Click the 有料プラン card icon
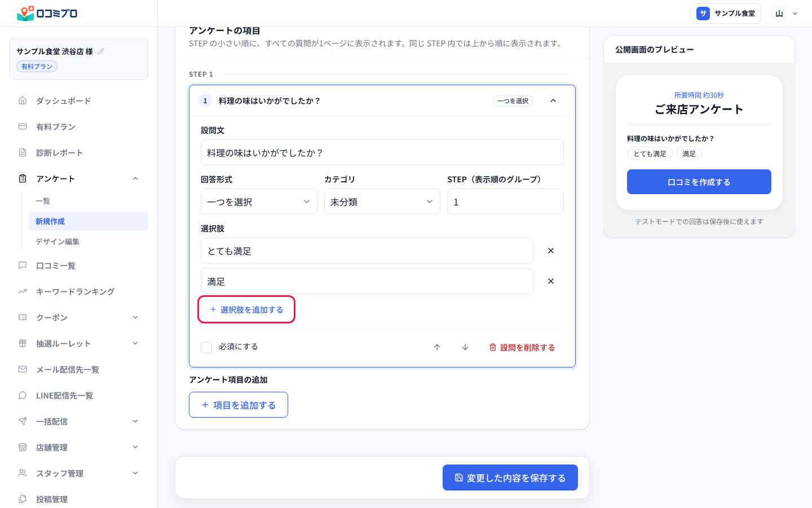 click(x=23, y=126)
